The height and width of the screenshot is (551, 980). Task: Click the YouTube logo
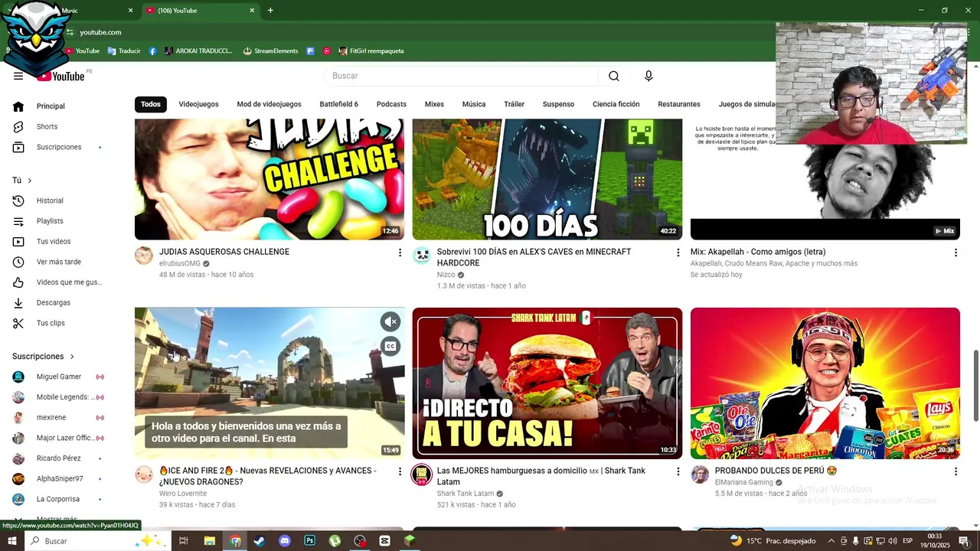click(x=61, y=76)
